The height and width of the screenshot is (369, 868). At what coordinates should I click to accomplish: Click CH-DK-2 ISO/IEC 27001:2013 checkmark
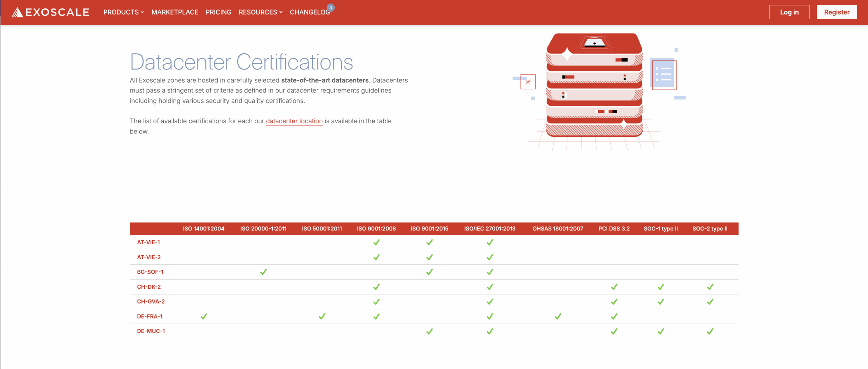(x=490, y=287)
